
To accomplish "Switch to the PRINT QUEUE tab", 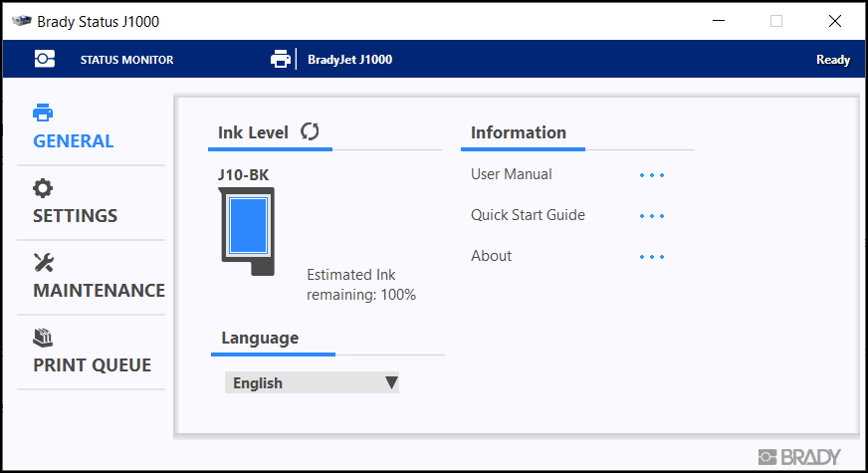I will coord(92,365).
